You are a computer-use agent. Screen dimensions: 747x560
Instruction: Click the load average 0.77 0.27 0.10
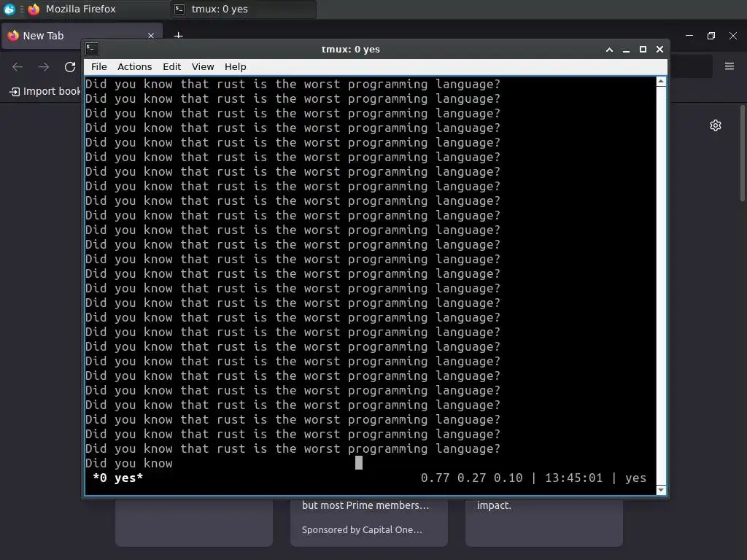472,478
